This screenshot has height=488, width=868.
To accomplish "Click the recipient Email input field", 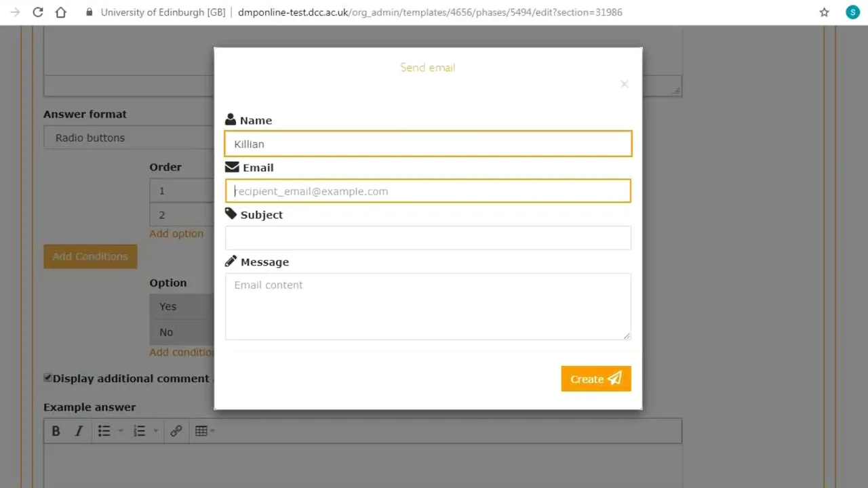I will point(428,191).
